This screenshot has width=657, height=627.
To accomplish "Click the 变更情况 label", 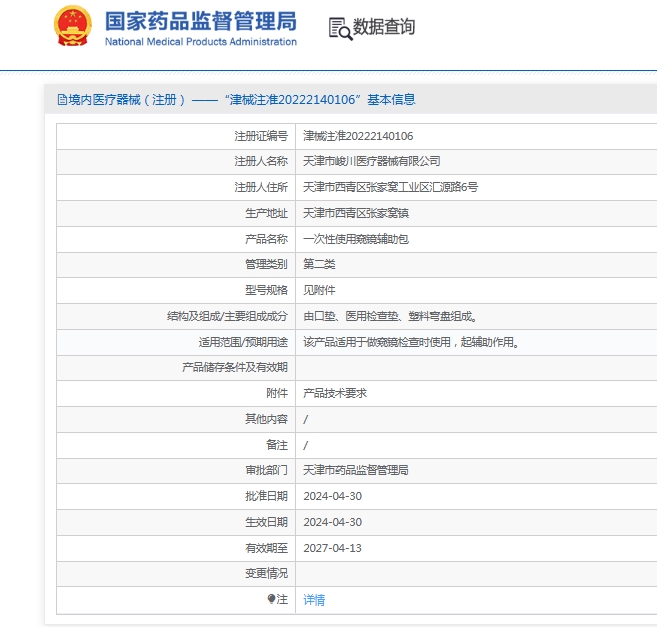I will click(x=266, y=573).
